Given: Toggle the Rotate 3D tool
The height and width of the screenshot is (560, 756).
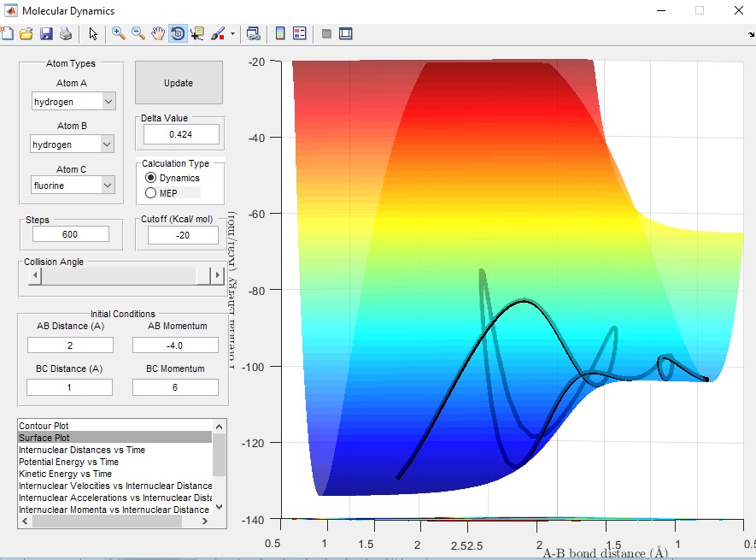Looking at the screenshot, I should (178, 34).
